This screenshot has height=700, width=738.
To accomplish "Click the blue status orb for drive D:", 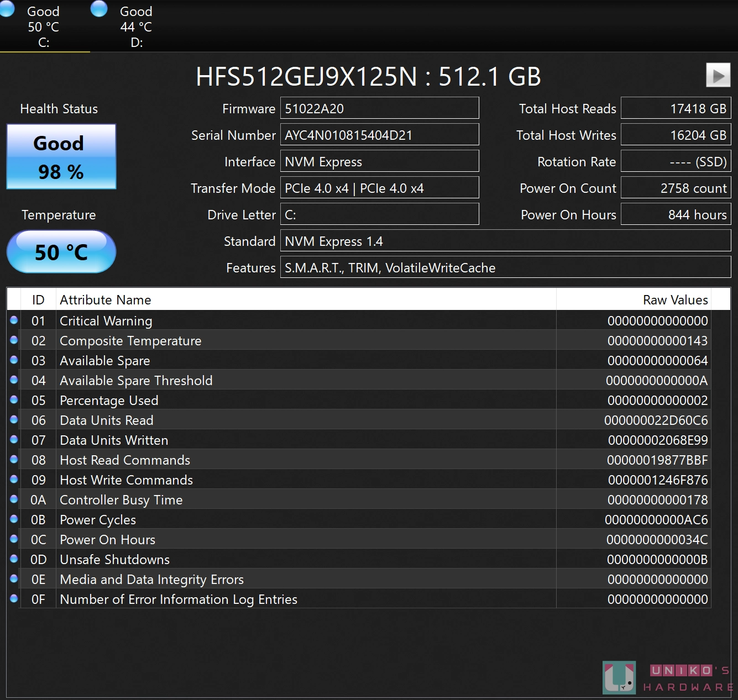I will (x=99, y=8).
